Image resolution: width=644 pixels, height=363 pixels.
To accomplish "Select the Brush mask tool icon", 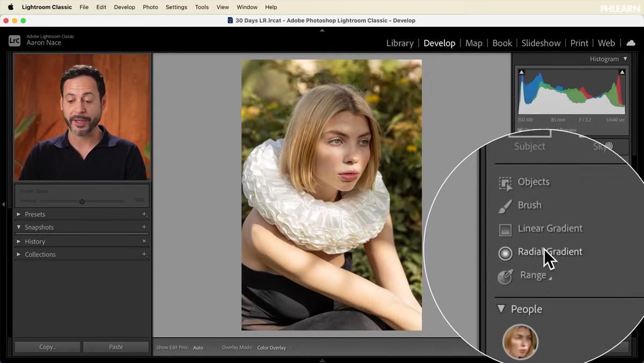I will (x=505, y=206).
